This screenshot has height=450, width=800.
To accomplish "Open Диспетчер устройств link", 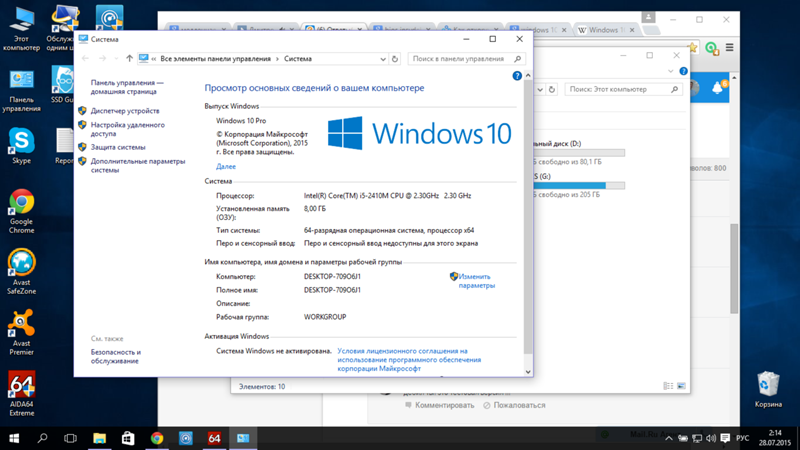I will (125, 111).
